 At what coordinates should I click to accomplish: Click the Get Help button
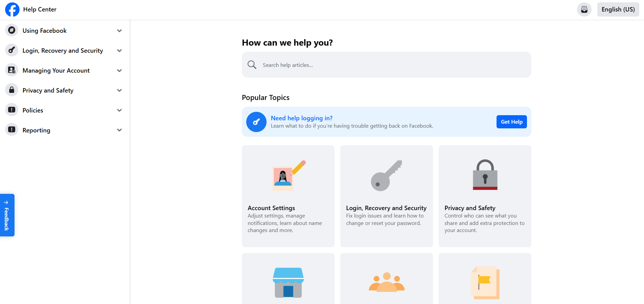click(x=511, y=122)
